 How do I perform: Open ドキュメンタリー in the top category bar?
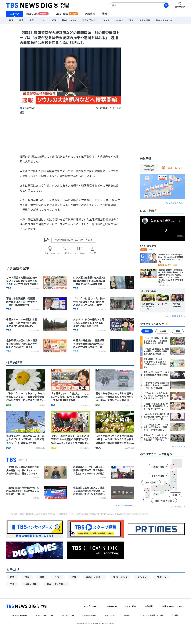coord(164,21)
